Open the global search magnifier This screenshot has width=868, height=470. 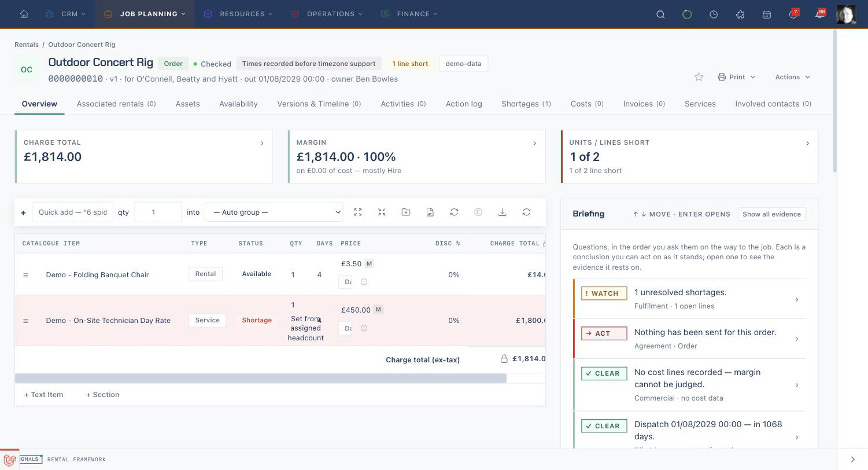coord(660,14)
